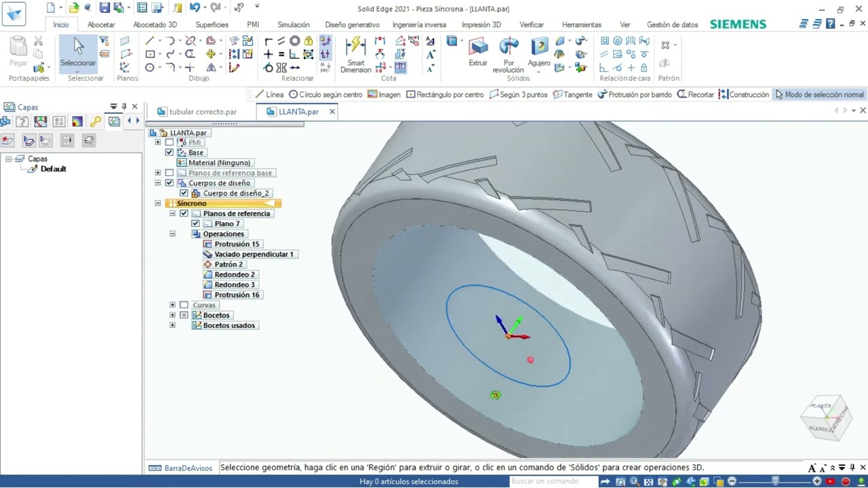Click the Buscar un comando field
Image resolution: width=868 pixels, height=488 pixels.
553,481
